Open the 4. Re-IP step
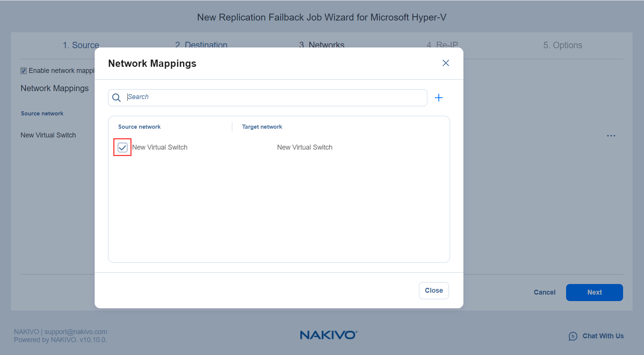 point(442,45)
